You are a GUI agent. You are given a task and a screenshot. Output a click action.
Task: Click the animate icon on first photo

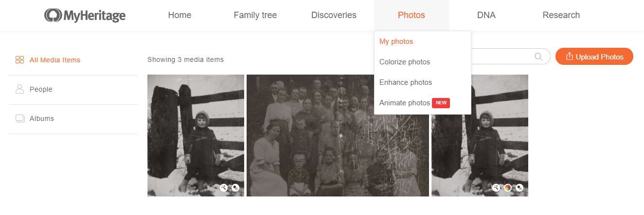point(235,188)
